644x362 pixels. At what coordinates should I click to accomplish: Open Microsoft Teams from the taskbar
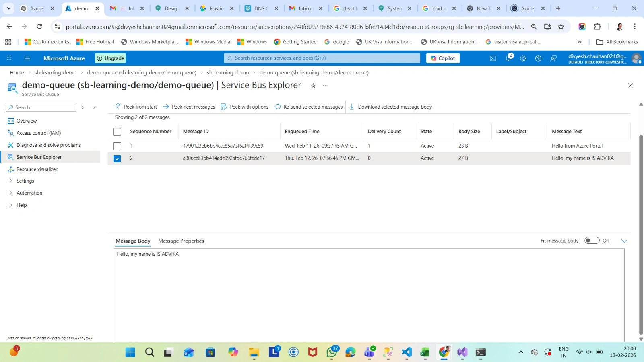point(369,352)
